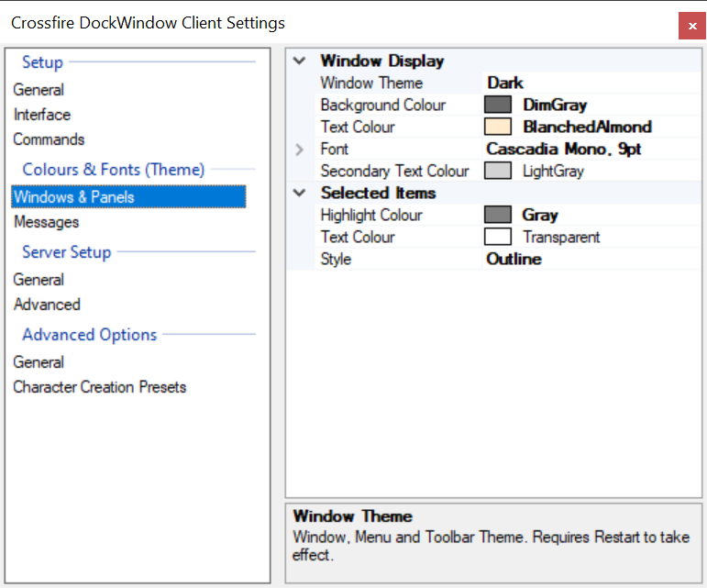Edit the LightGray colour value
Screen dimensions: 707x588
coord(553,171)
